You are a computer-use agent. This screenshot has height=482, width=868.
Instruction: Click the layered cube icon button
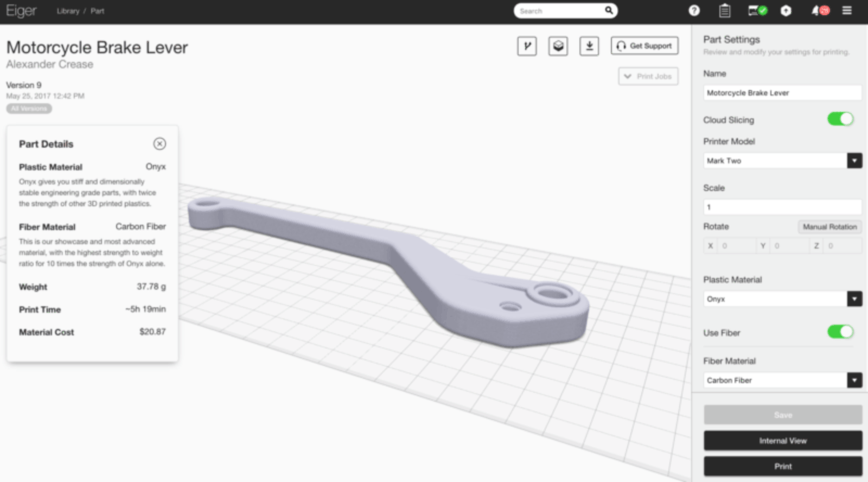pos(558,46)
